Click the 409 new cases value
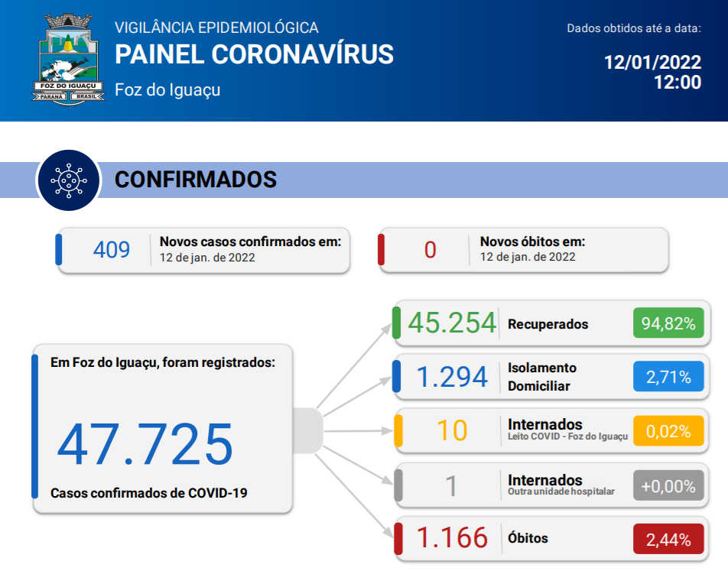The height and width of the screenshot is (571, 728). [112, 250]
